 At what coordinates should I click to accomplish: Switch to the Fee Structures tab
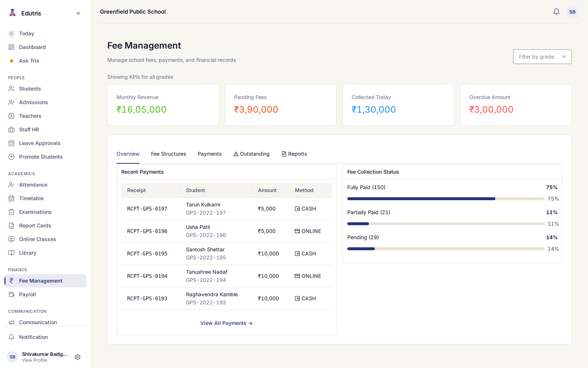click(x=168, y=154)
